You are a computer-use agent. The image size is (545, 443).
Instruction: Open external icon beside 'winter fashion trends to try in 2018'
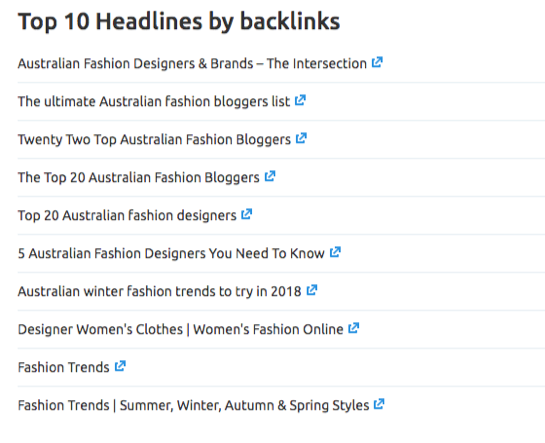312,290
